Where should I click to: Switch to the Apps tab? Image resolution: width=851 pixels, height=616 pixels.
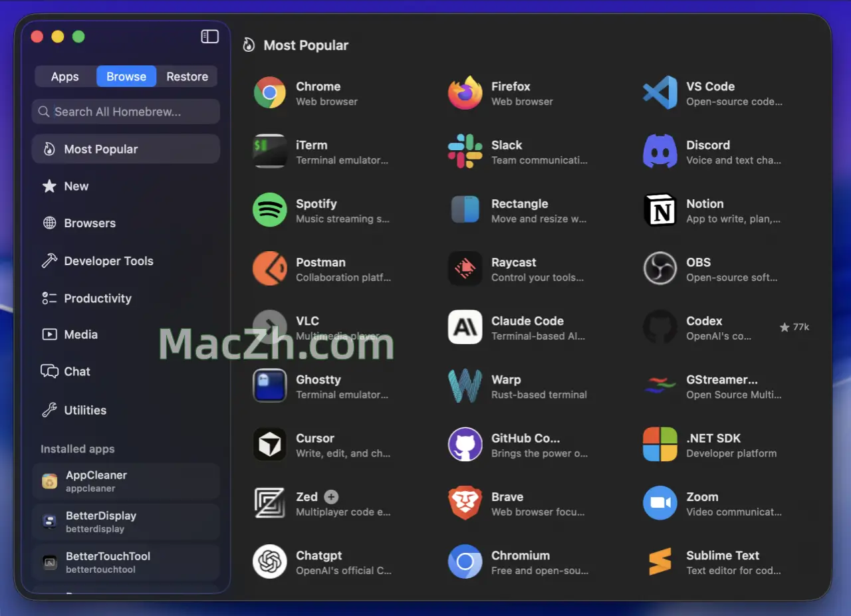click(65, 76)
